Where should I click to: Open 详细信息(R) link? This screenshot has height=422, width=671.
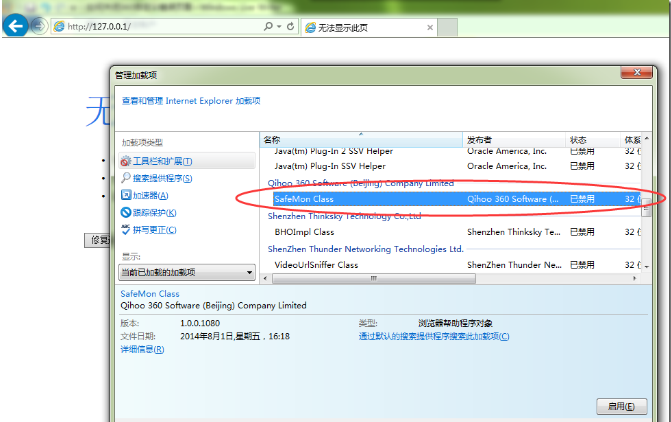(x=142, y=350)
